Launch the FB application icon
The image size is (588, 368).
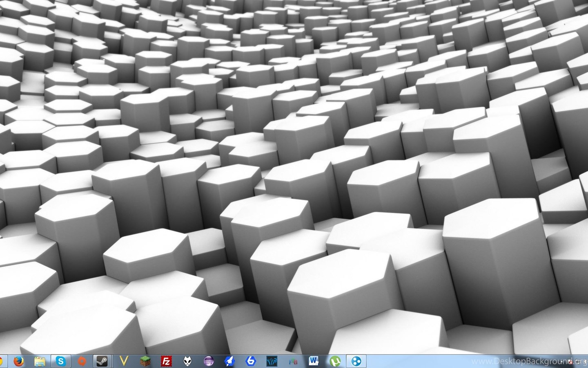(293, 361)
